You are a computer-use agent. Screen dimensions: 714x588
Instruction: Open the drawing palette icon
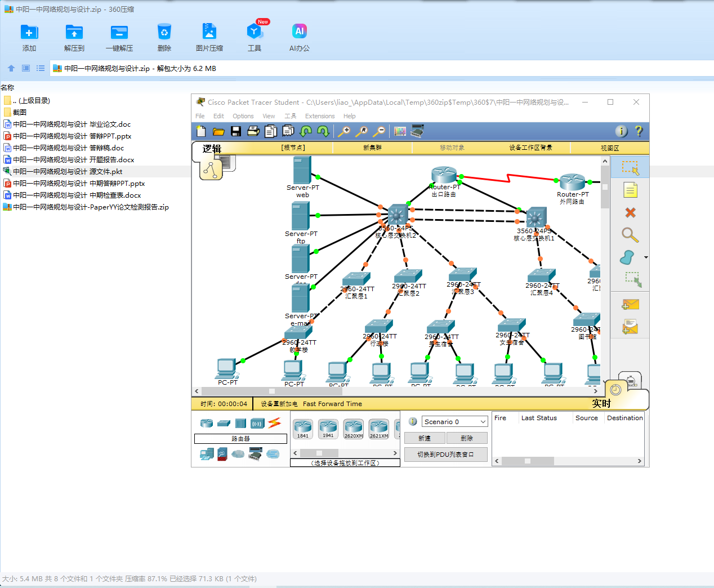[x=400, y=131]
